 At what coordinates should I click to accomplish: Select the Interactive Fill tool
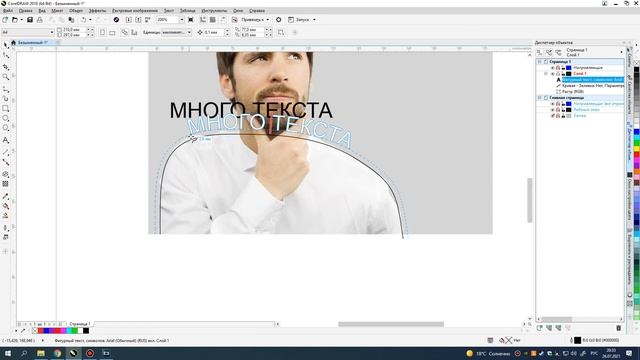(5, 206)
